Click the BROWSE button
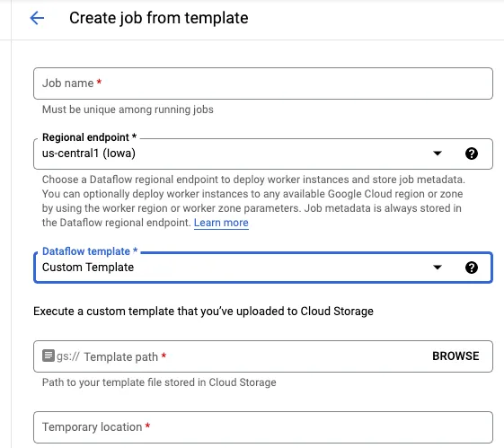The image size is (504, 448). (455, 356)
